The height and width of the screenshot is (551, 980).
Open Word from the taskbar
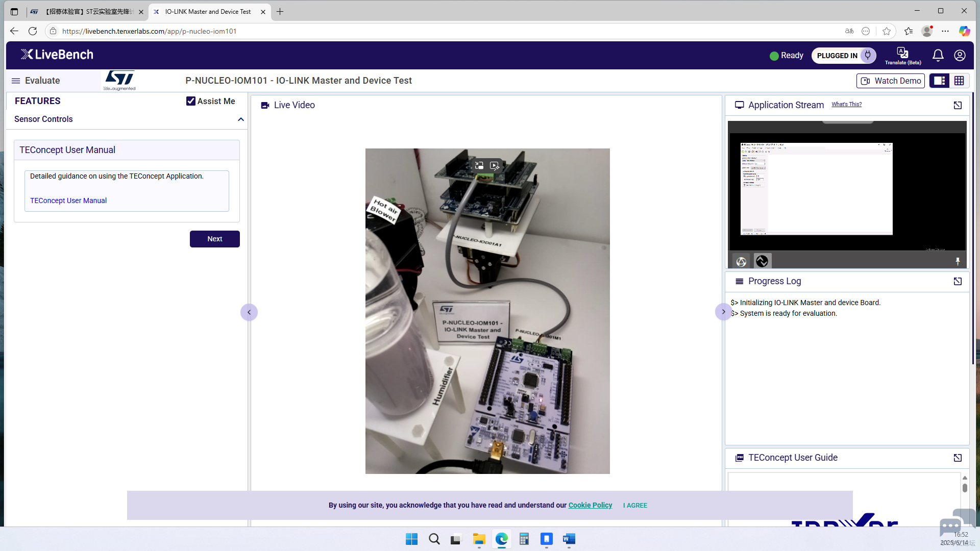pyautogui.click(x=569, y=539)
